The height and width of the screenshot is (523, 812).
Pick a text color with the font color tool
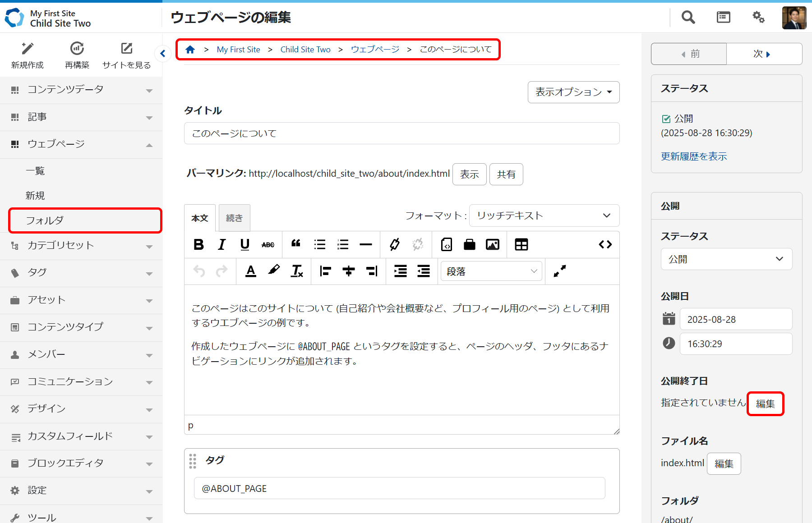coord(251,271)
